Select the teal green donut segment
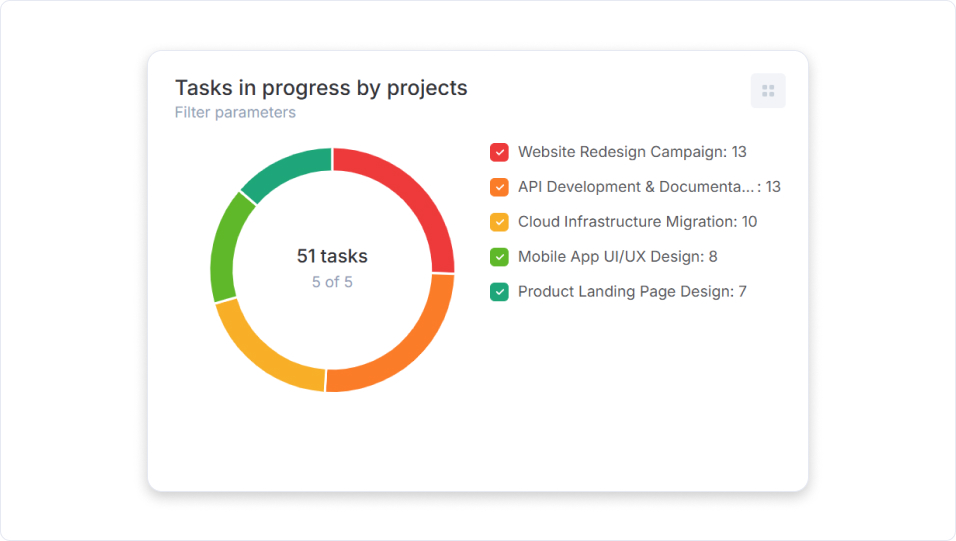Screen dimensions: 956x541 [283, 170]
